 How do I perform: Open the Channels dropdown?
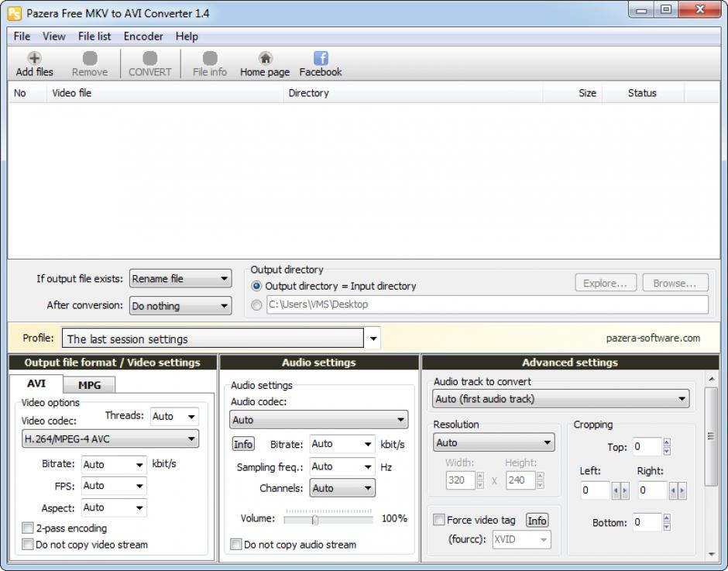(x=342, y=488)
